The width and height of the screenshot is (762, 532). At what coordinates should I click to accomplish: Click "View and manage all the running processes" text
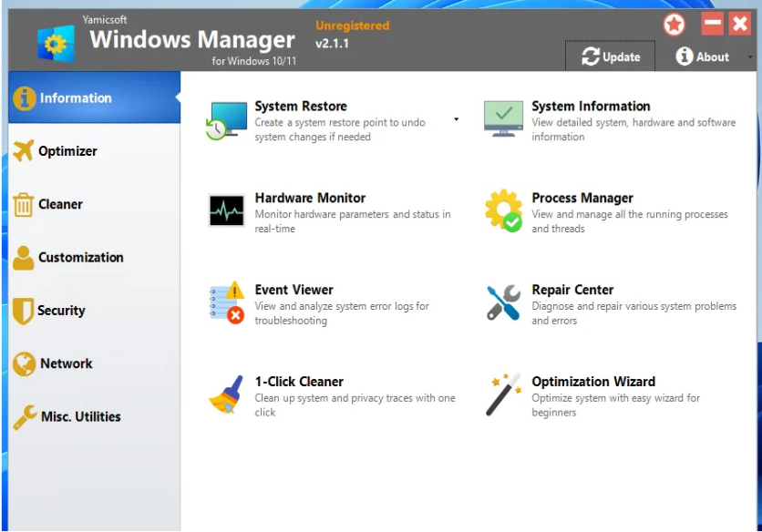click(630, 221)
